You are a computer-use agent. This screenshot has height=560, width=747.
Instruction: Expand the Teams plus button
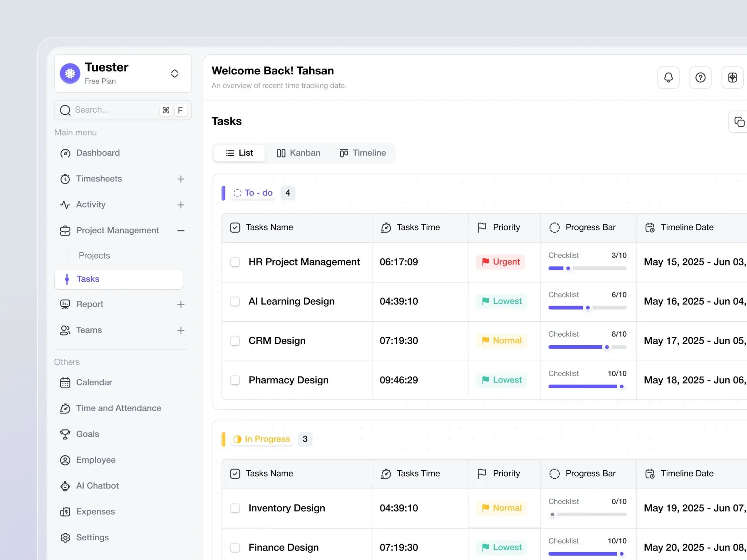coord(181,330)
